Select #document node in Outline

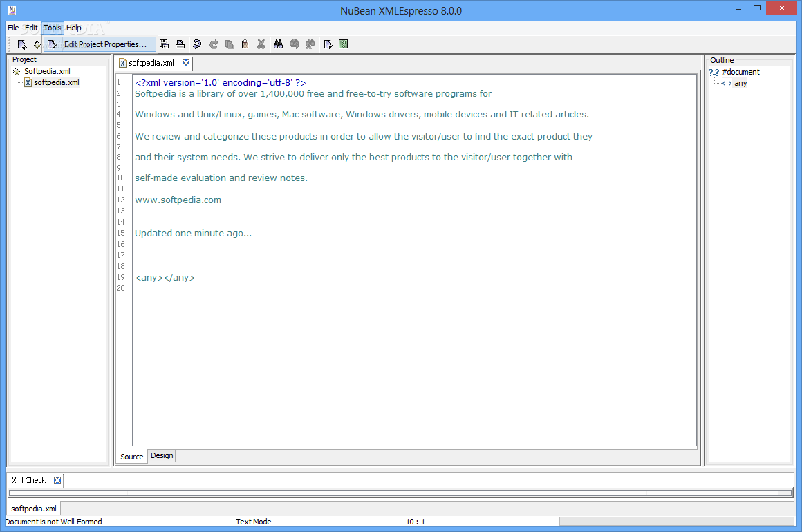740,72
